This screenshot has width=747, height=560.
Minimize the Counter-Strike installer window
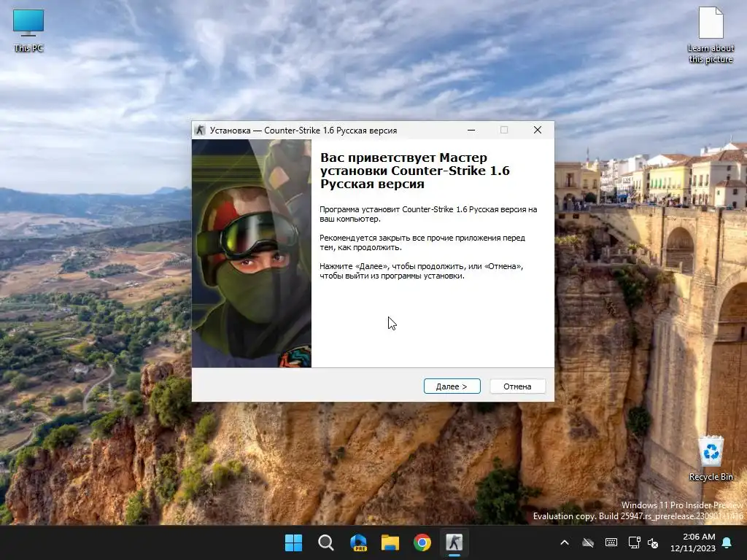tap(471, 130)
